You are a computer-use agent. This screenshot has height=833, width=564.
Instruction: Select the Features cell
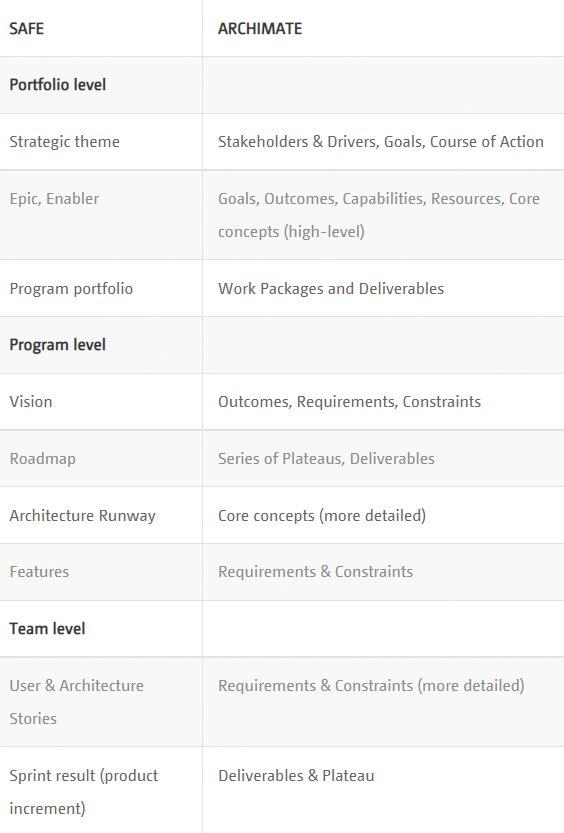(x=101, y=572)
